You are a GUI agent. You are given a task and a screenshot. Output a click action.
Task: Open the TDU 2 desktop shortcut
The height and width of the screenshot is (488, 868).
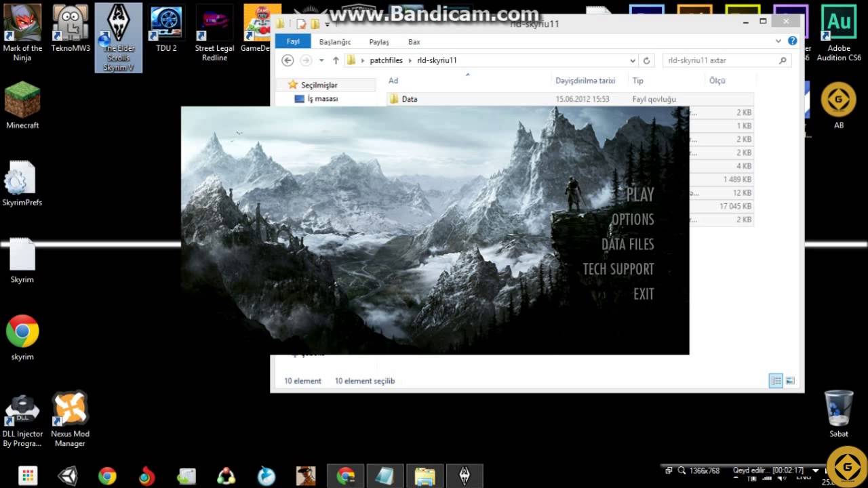click(x=166, y=28)
